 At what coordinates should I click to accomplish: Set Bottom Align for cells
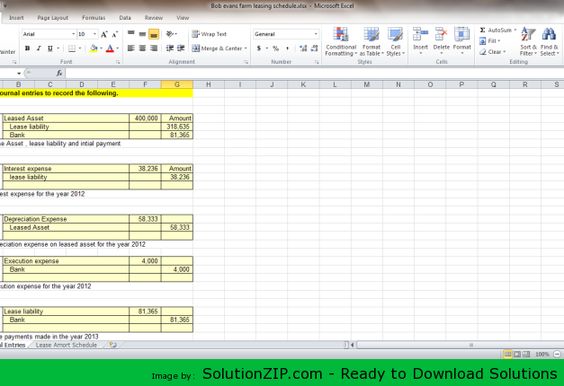154,34
